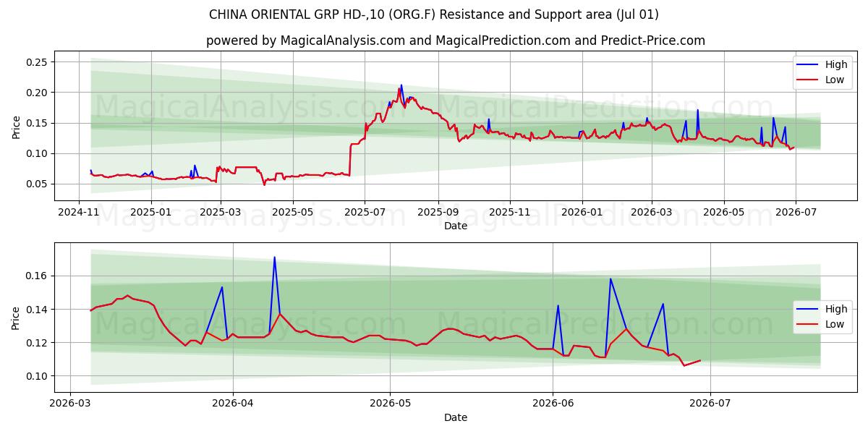
Task: Click the '0.16' y-axis label on bottom chart
Action: pos(37,276)
